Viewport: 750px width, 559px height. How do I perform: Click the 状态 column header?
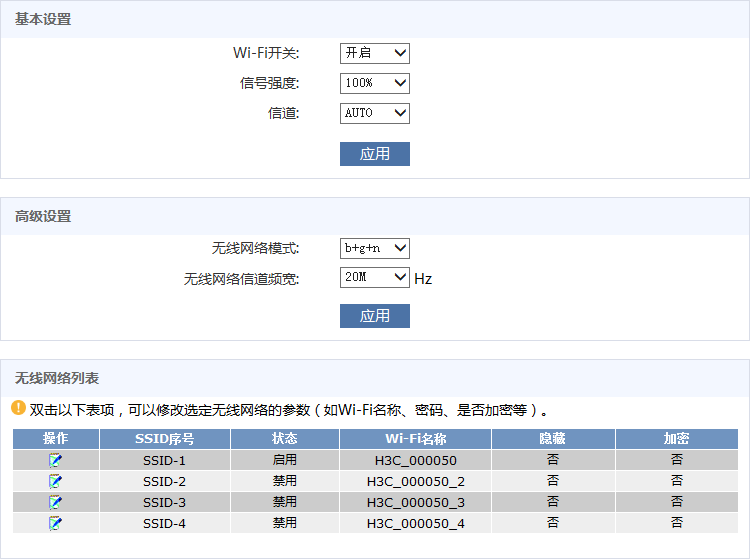[x=284, y=439]
